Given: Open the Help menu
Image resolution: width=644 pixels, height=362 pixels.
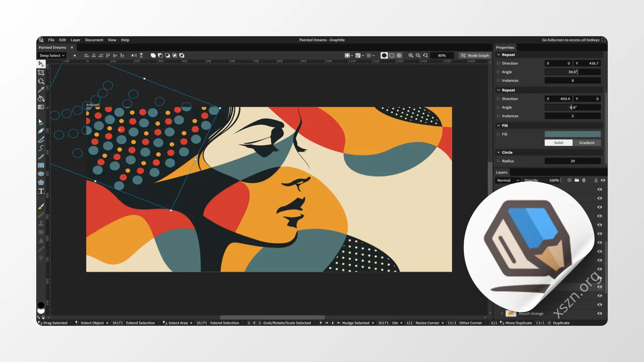Looking at the screenshot, I should [x=125, y=40].
